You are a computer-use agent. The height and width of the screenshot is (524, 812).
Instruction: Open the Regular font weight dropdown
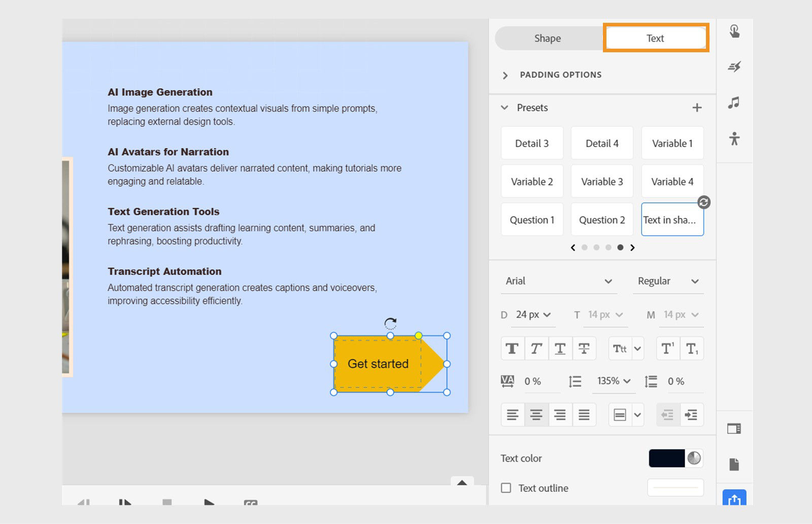668,281
